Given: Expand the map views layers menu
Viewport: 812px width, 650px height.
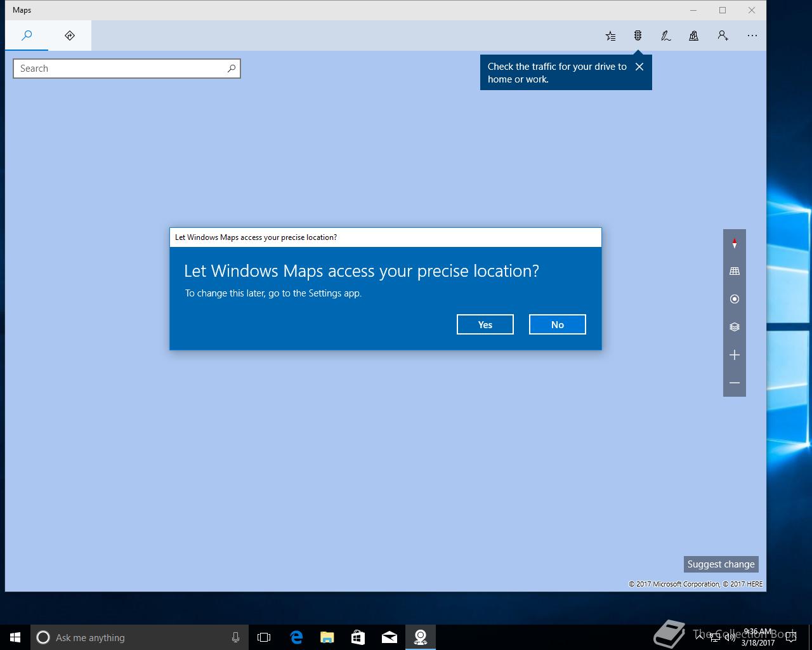Looking at the screenshot, I should (x=735, y=327).
